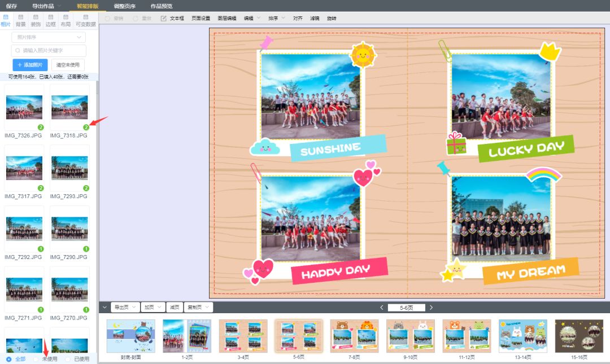Open the 相片 photos panel tab

pyautogui.click(x=6, y=21)
